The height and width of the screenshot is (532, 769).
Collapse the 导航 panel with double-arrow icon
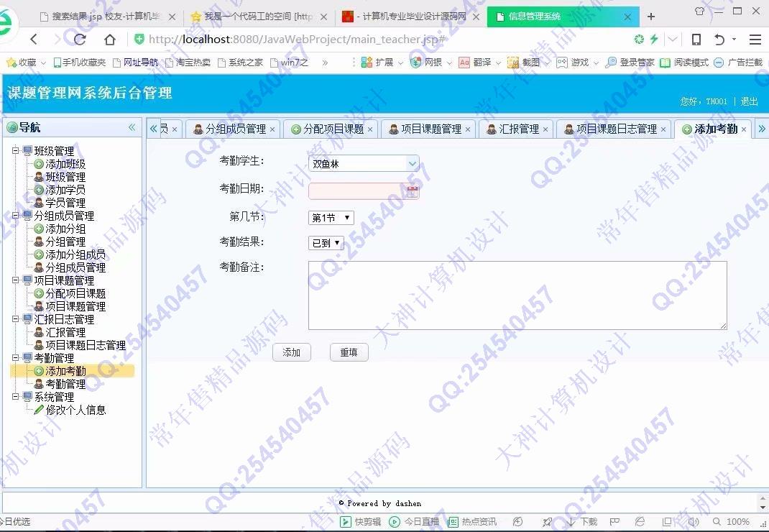pyautogui.click(x=132, y=127)
